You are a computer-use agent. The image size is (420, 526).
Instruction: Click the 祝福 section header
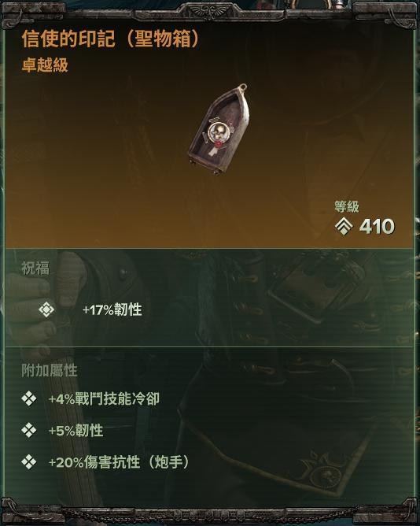coord(35,269)
